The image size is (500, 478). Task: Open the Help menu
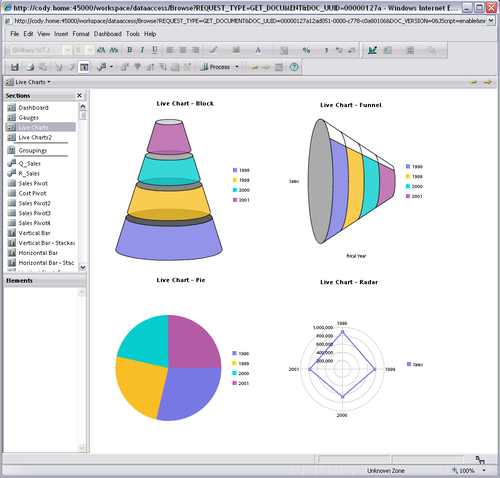pos(150,34)
